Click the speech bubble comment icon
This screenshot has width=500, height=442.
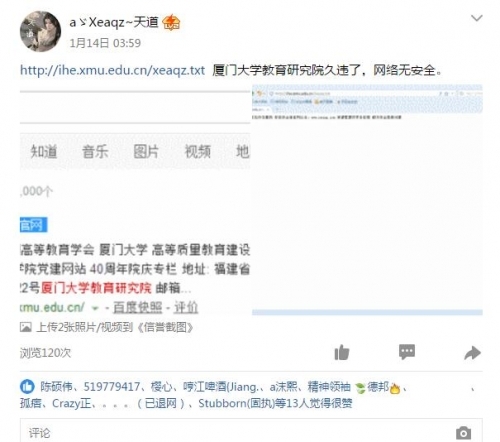407,352
